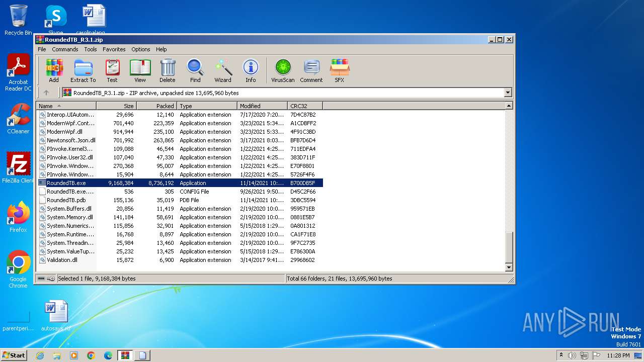
Task: Launch CCleaner desktop shortcut
Action: (x=18, y=119)
